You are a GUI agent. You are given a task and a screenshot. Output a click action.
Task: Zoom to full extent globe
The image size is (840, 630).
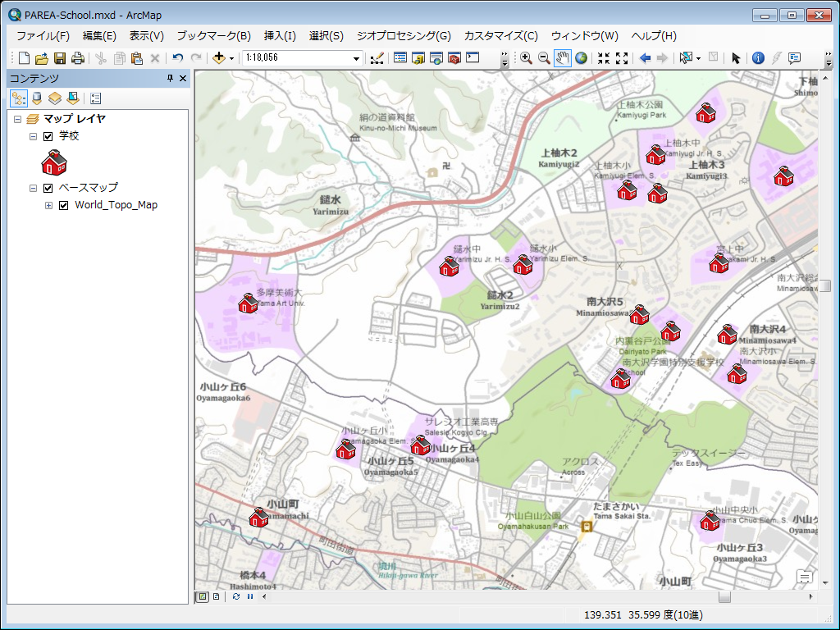coord(582,58)
